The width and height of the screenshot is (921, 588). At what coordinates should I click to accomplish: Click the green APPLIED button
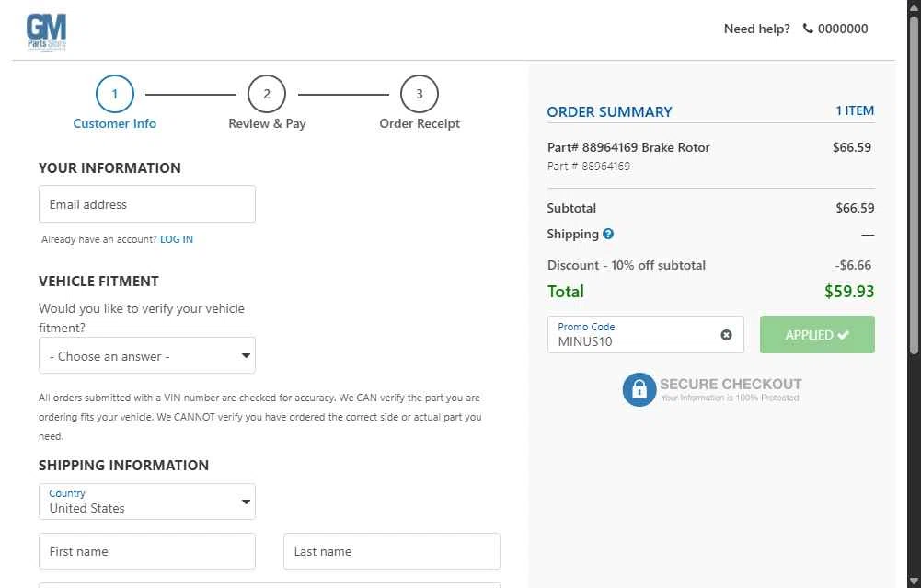(x=817, y=335)
